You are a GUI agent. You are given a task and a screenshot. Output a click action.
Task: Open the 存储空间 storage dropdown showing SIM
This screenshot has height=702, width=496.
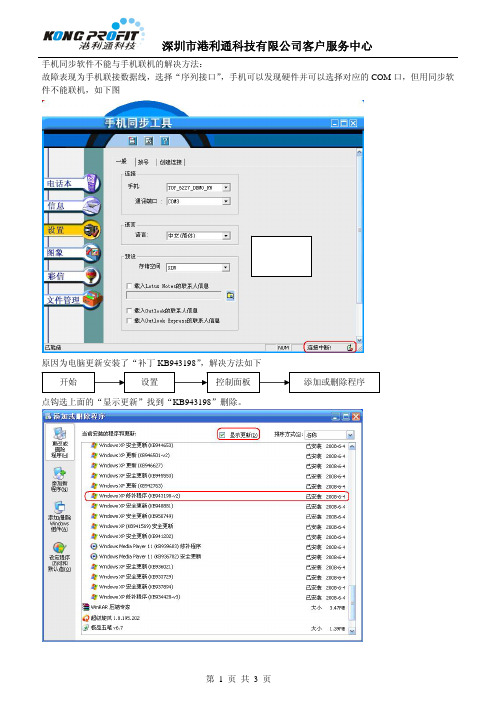point(227,267)
